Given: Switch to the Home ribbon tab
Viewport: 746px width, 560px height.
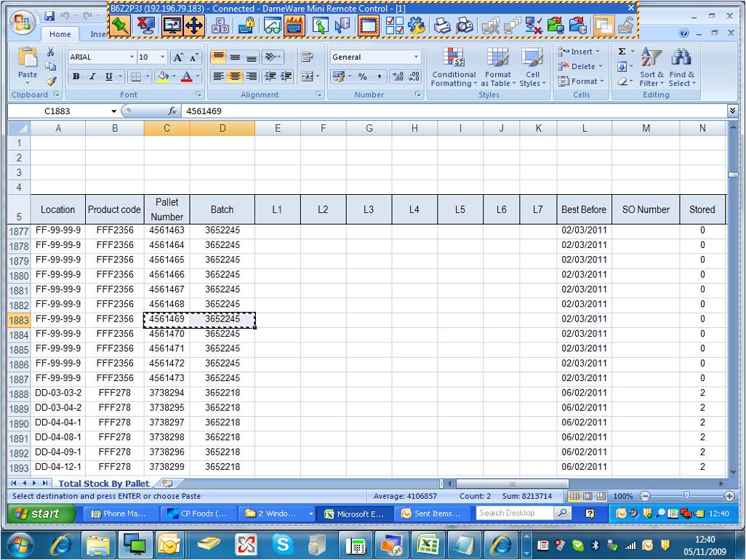Looking at the screenshot, I should click(x=60, y=33).
